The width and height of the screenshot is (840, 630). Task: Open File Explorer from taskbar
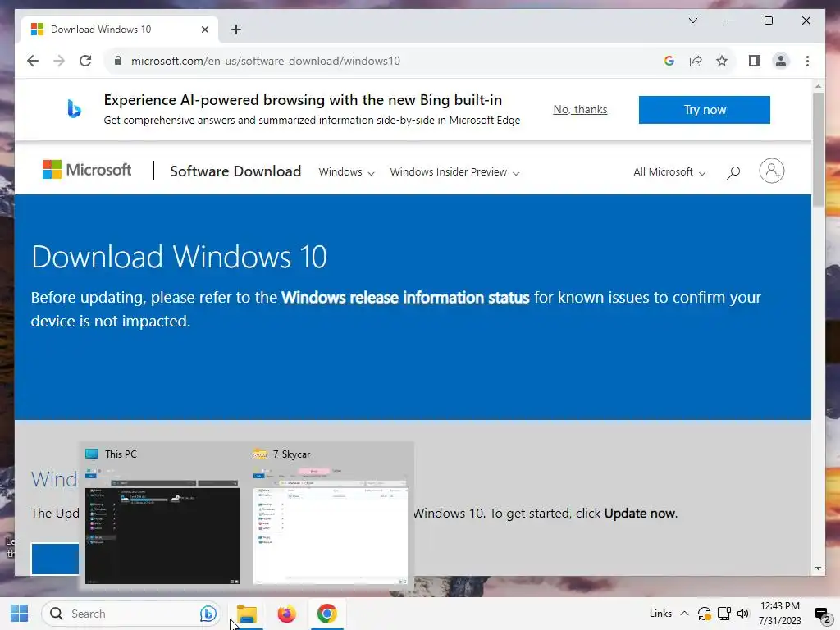tap(247, 614)
